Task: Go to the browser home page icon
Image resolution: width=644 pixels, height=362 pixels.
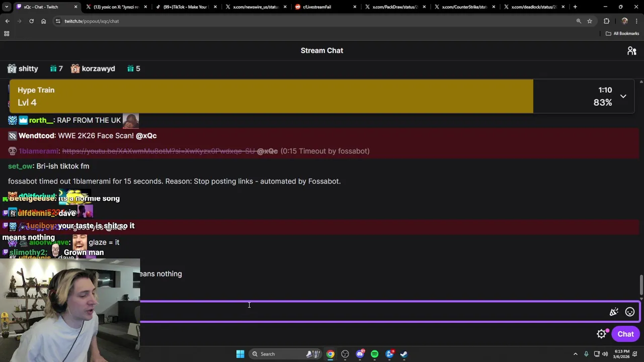Action: (x=43, y=21)
